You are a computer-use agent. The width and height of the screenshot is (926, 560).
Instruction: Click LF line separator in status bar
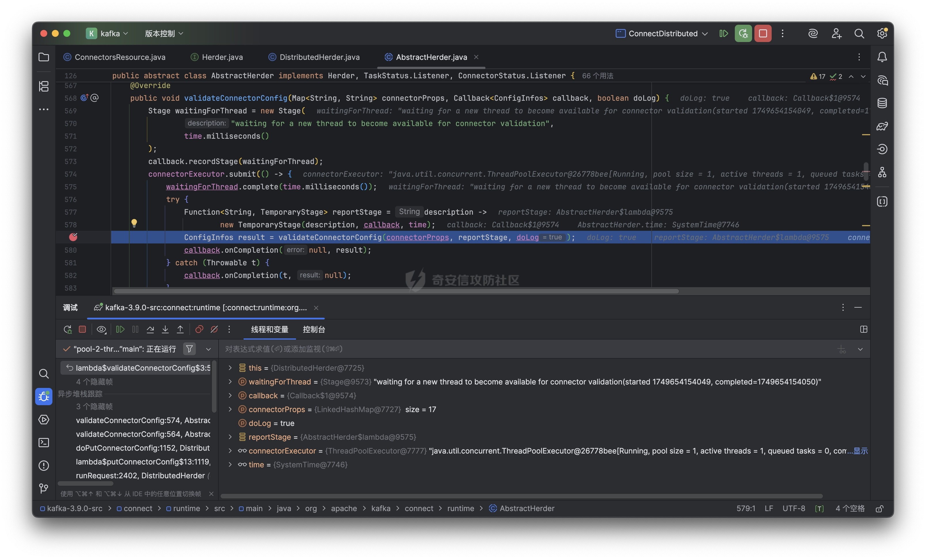[768, 508]
